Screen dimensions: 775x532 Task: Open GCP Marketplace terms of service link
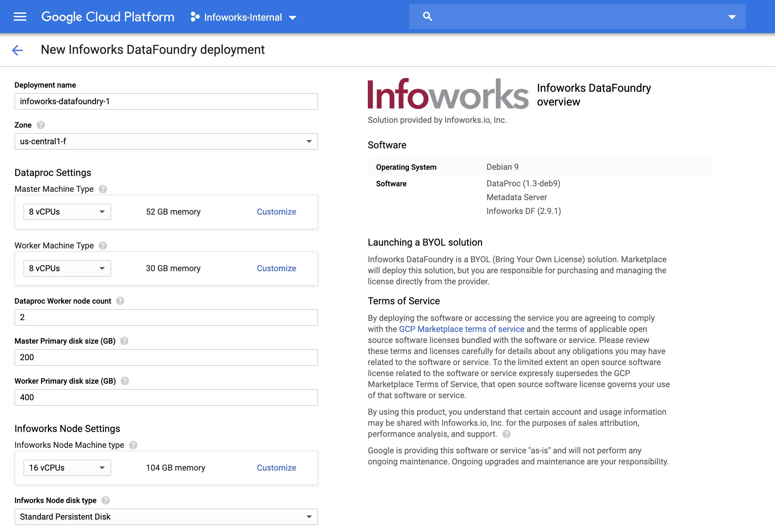click(x=462, y=329)
